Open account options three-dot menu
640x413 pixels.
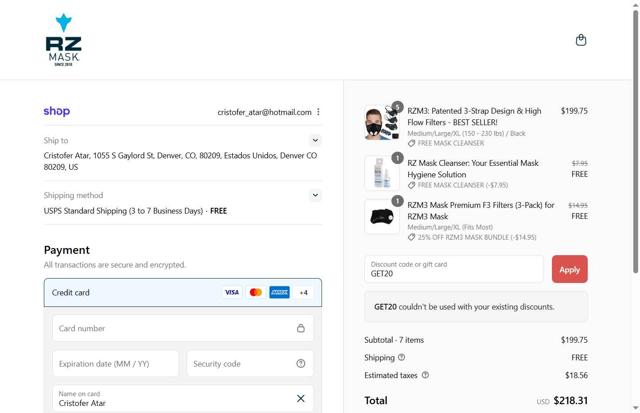coord(318,112)
